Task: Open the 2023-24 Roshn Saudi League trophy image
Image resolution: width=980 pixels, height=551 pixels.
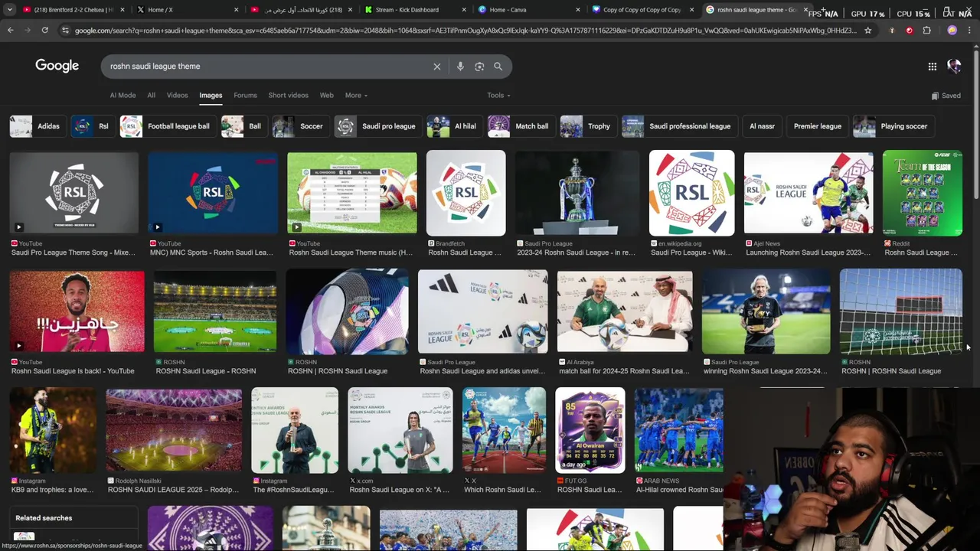Action: pos(577,193)
